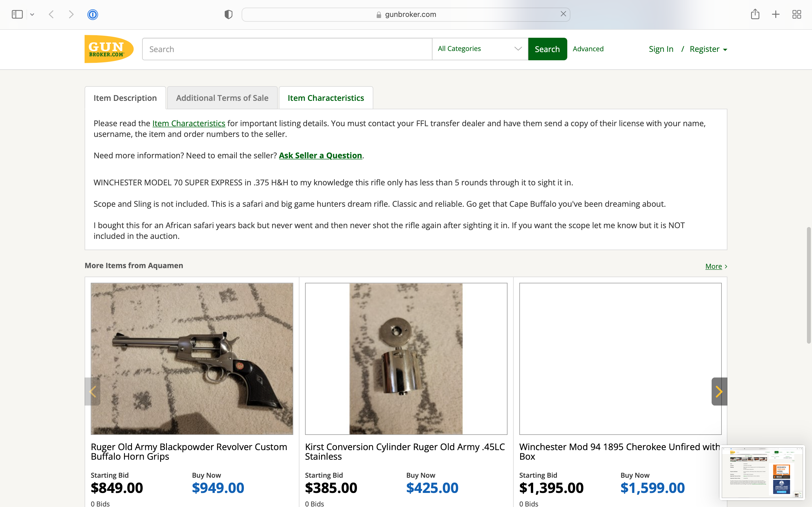Click the Safari sidebar toggle icon
812x507 pixels.
click(x=17, y=14)
